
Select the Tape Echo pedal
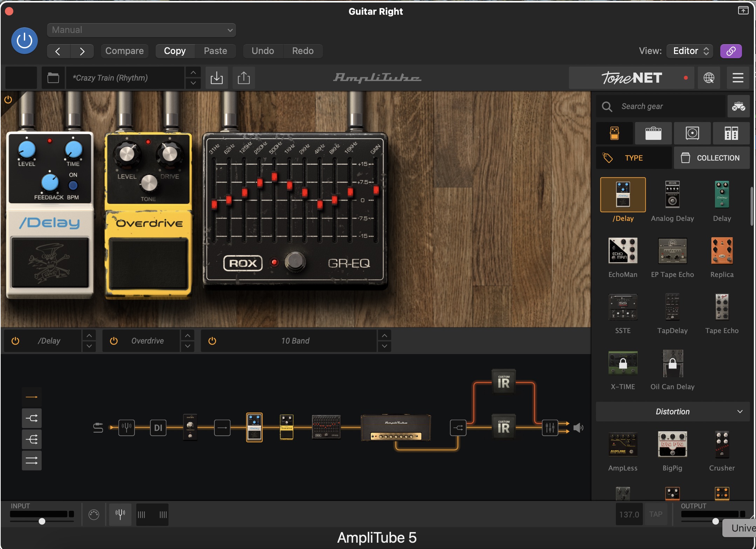click(722, 307)
